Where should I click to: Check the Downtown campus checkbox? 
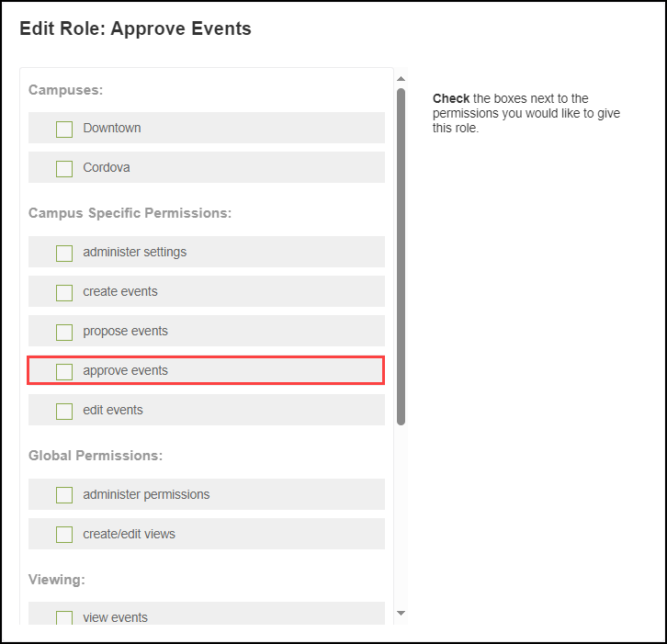(x=64, y=129)
